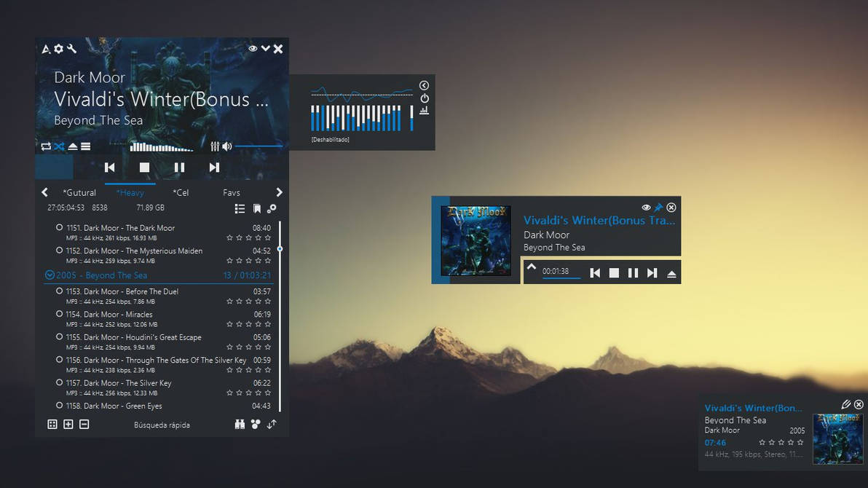
Task: Select track 1151 The Dark Moor
Action: coord(163,232)
